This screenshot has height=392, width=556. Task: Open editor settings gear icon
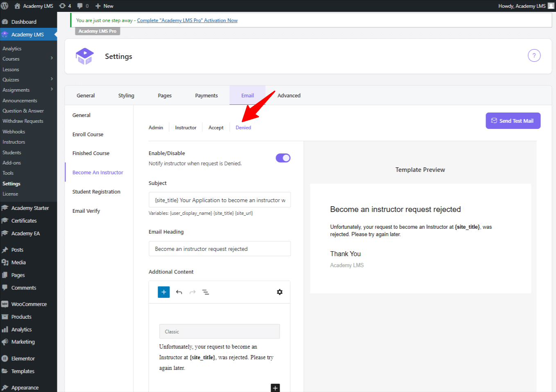pyautogui.click(x=280, y=292)
